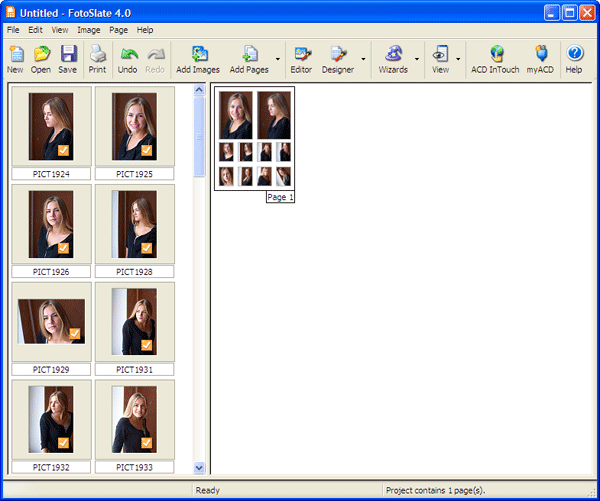
Task: Open the Wizards tool
Action: (393, 59)
